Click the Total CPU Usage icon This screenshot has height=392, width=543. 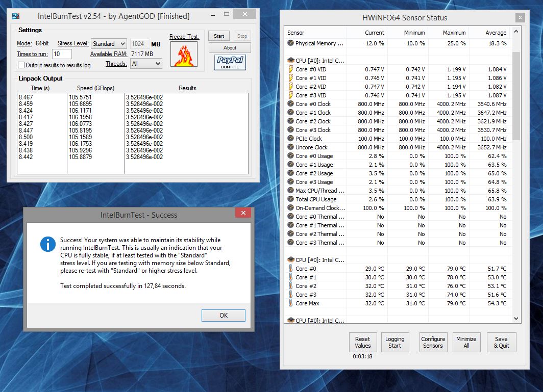tap(290, 199)
